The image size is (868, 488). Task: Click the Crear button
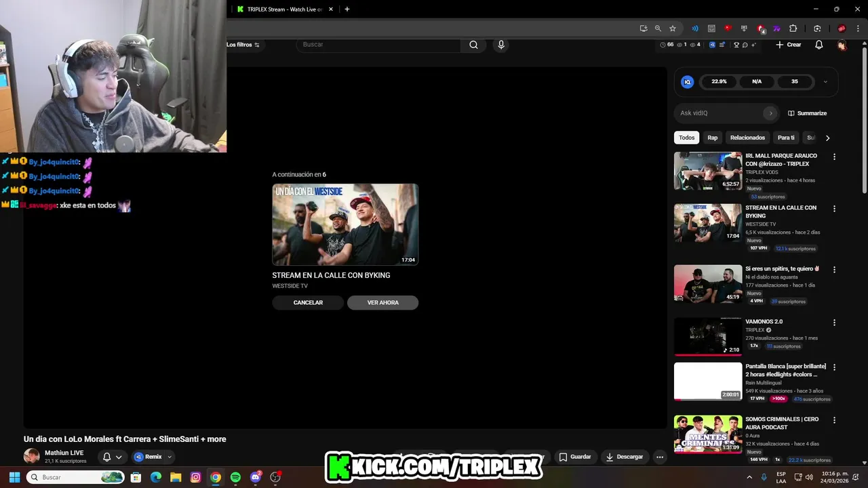(x=789, y=45)
